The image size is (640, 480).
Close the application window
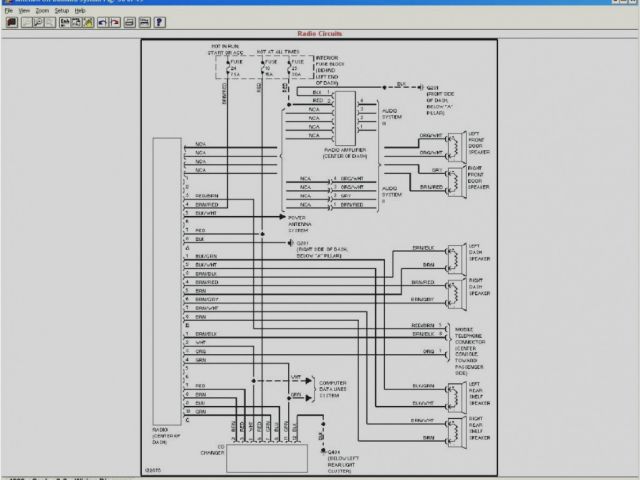[x=631, y=3]
